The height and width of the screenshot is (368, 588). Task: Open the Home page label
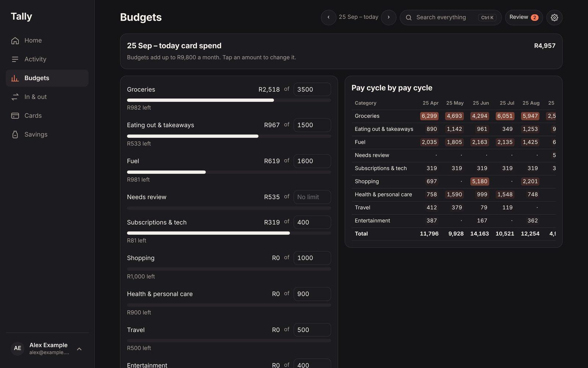[x=33, y=40]
